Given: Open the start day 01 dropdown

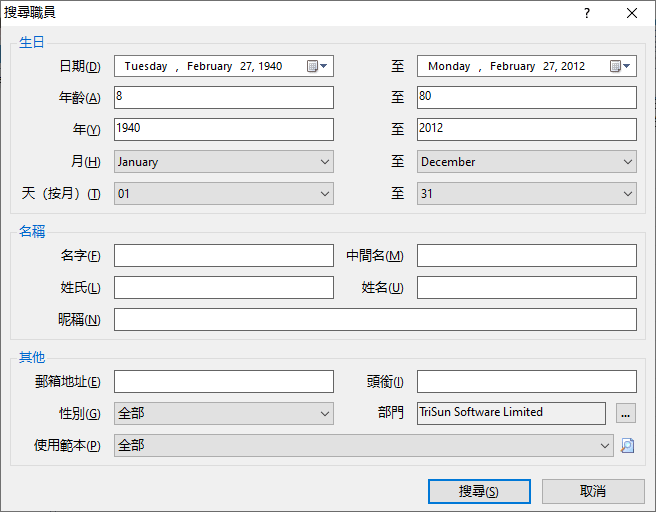Looking at the screenshot, I should (x=224, y=194).
